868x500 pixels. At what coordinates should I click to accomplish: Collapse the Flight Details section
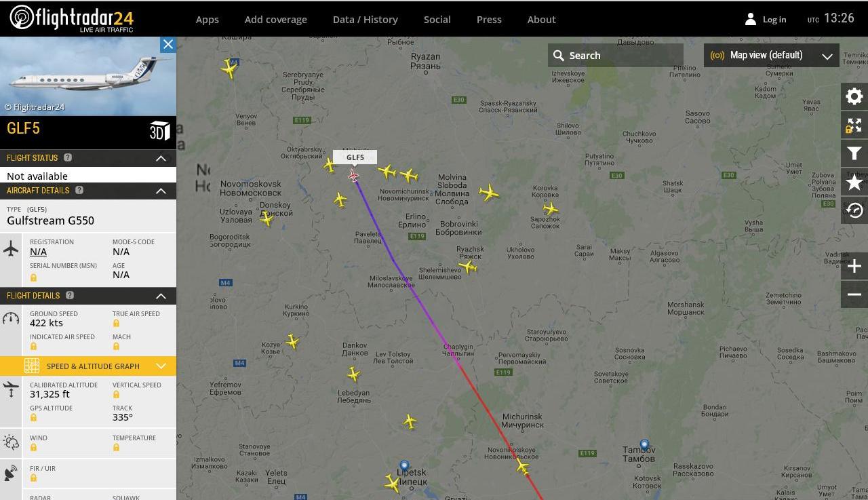pos(161,296)
